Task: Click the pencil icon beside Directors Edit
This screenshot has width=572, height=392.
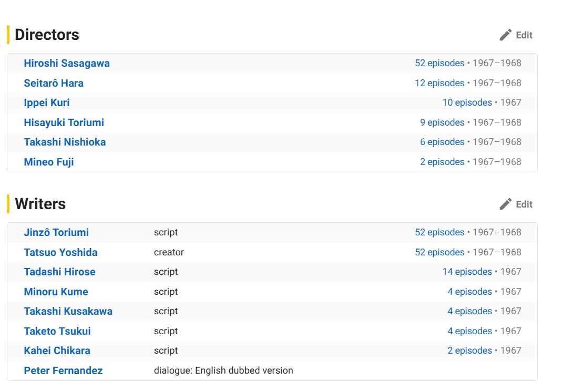Action: [x=505, y=35]
